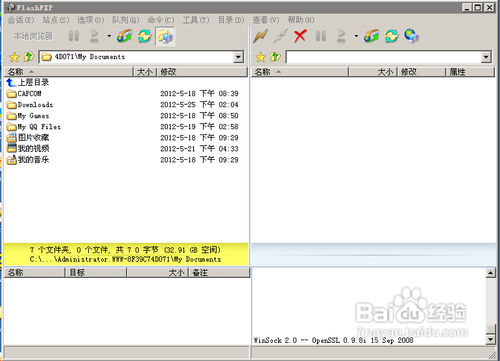Click WinSock 2.0 OpenSSL log line
Screen dimensions: 500x361
(333, 340)
